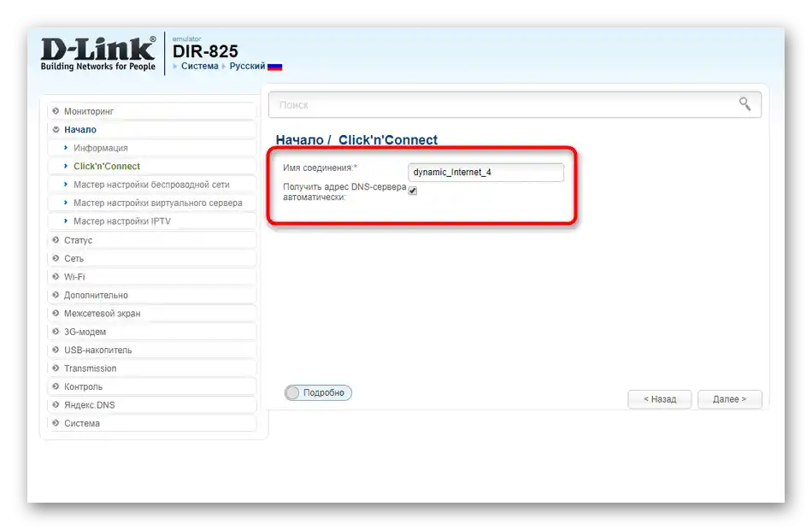Click the Назад back button
The width and height of the screenshot is (812, 530).
[x=660, y=399]
